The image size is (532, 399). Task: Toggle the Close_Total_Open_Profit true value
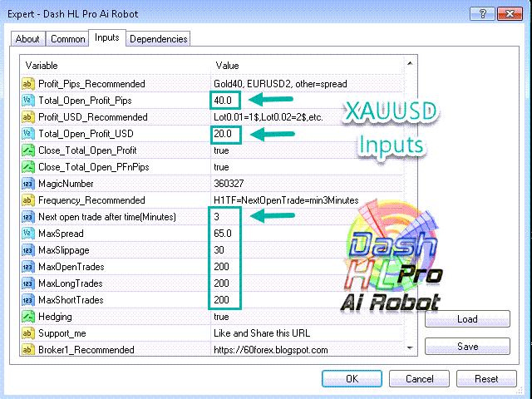pyautogui.click(x=221, y=150)
